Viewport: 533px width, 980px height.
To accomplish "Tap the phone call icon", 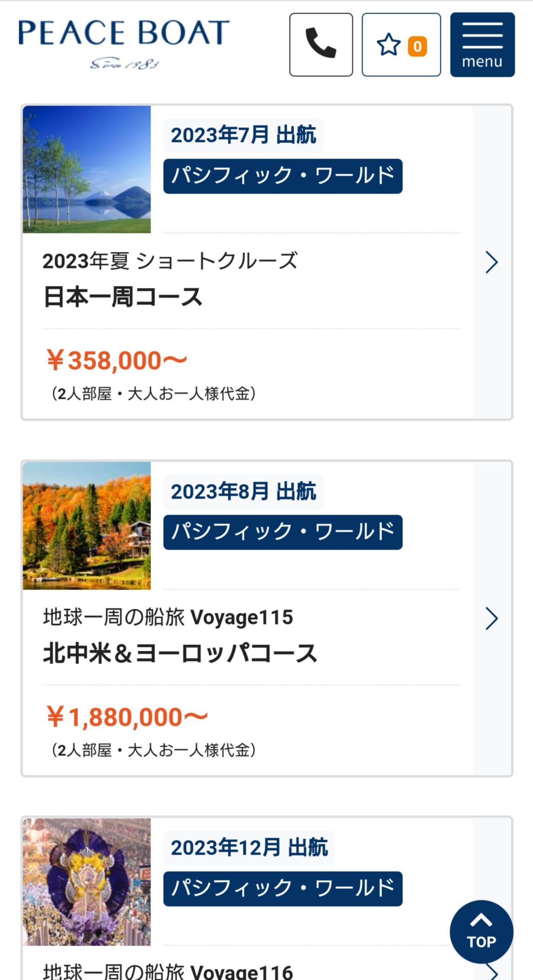I will point(321,44).
